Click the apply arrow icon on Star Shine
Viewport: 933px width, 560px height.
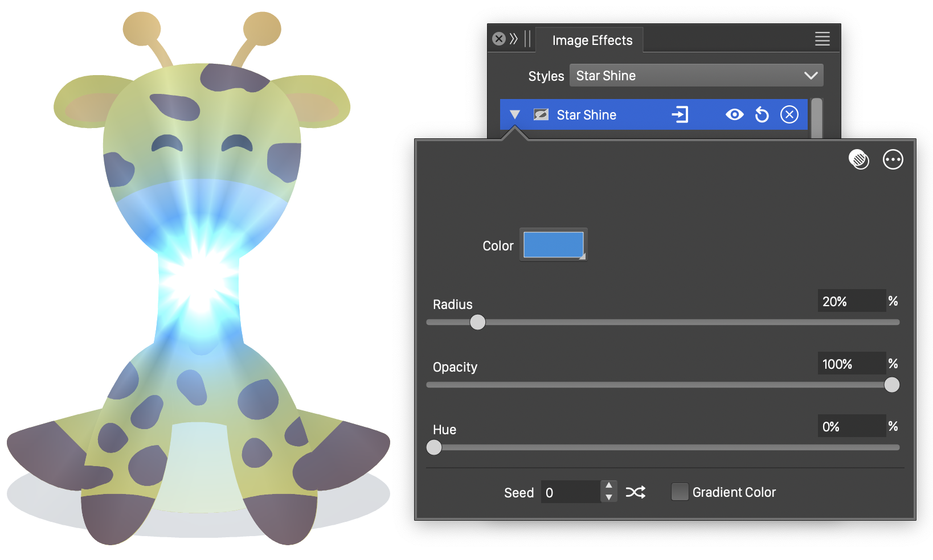[x=680, y=115]
